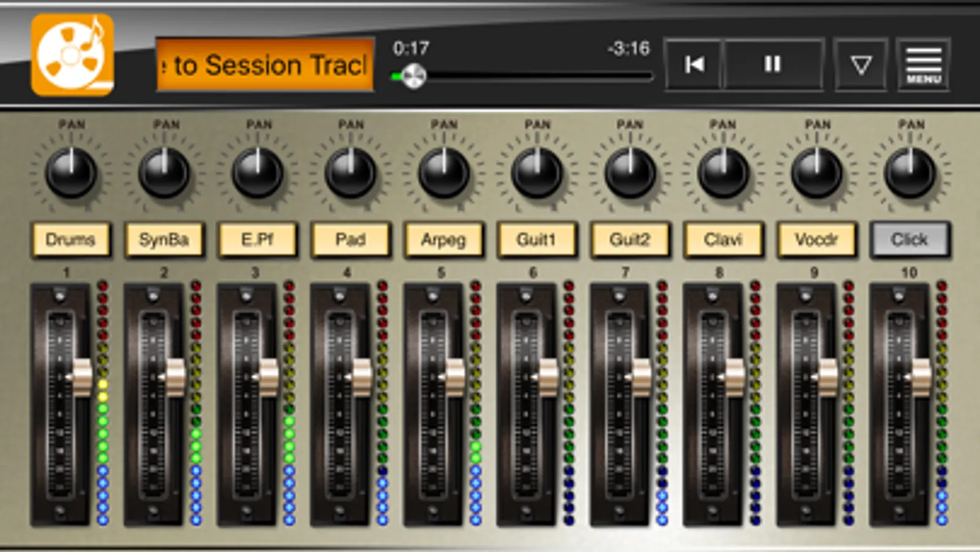Click the channel 5 Arpeg fader handle
Screen dimensions: 980x552
click(x=455, y=377)
